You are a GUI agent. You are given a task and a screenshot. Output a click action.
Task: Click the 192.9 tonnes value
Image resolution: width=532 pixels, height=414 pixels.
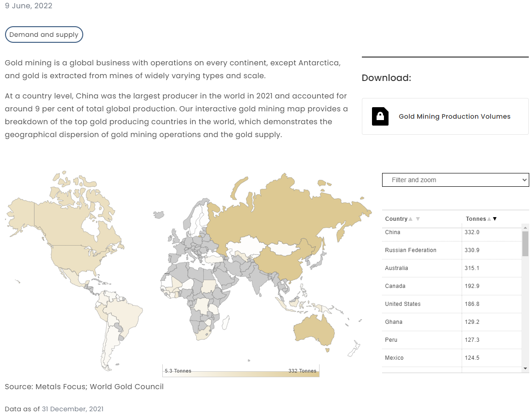click(472, 286)
